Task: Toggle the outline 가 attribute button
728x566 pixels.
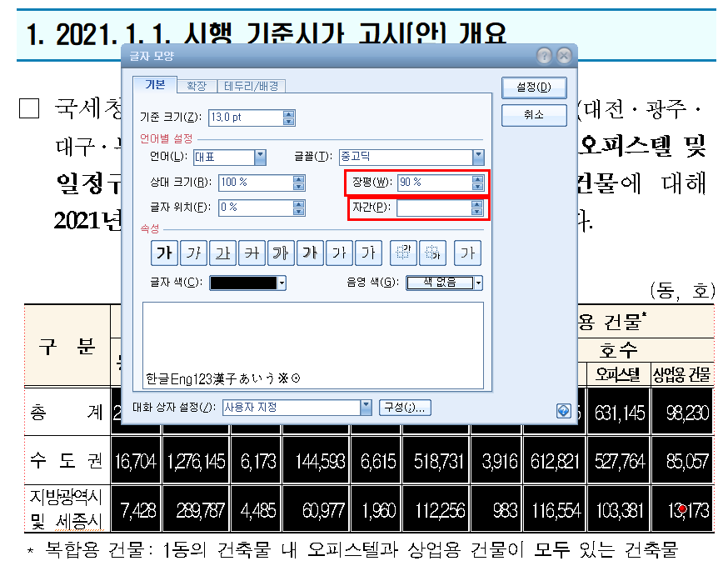Action: [281, 253]
